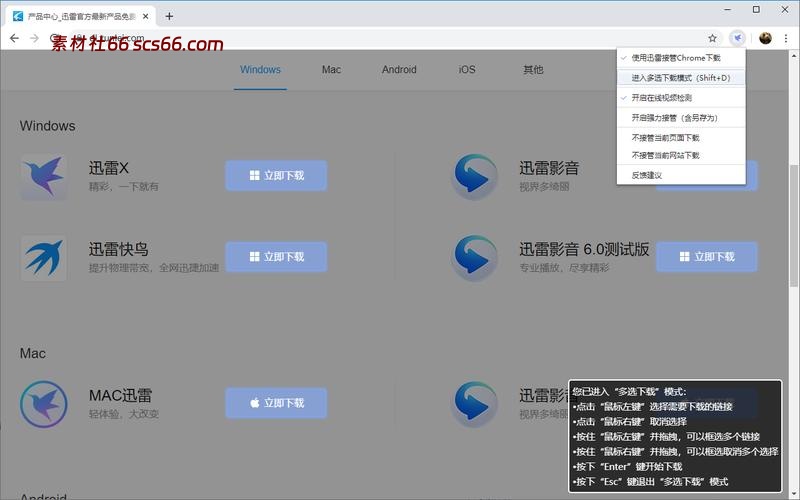Image resolution: width=800 pixels, height=500 pixels.
Task: Toggle 使用迅雷接管Chrome下载 option
Action: pyautogui.click(x=681, y=58)
